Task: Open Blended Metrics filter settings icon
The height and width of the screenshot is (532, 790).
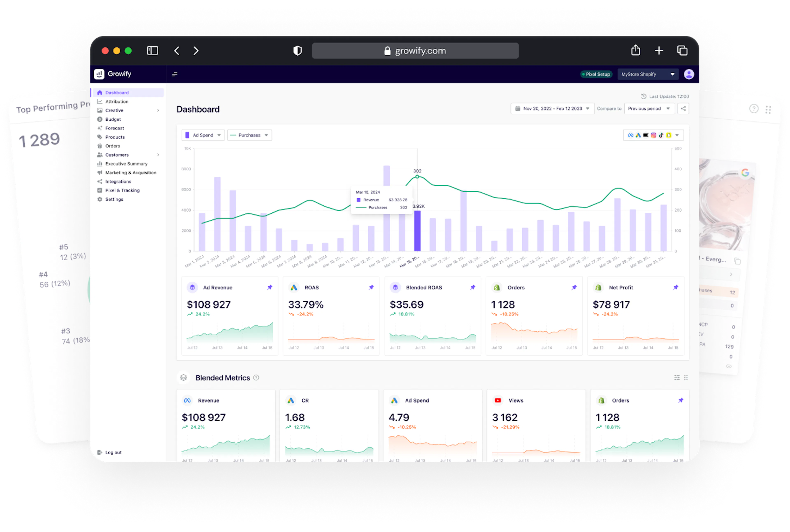Action: click(677, 378)
